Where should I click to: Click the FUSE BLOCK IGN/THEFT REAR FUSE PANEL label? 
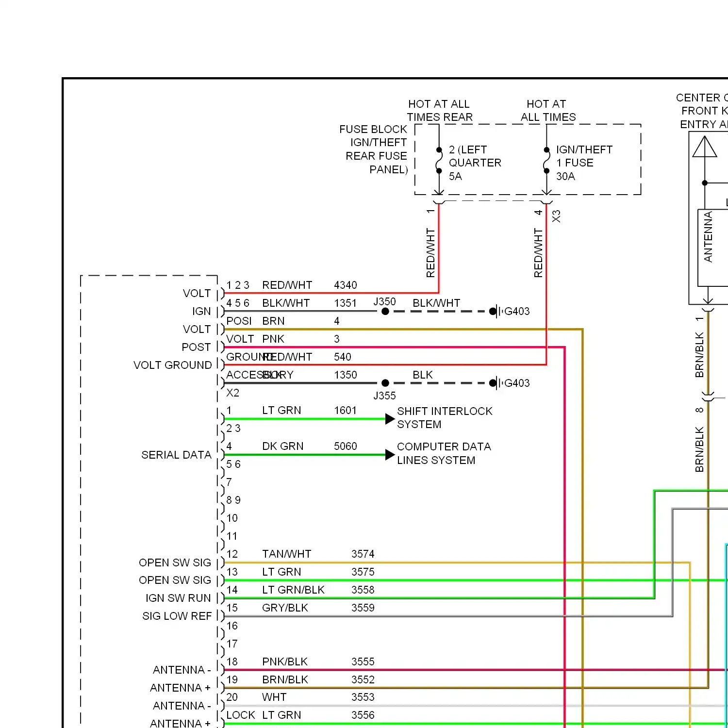[373, 149]
